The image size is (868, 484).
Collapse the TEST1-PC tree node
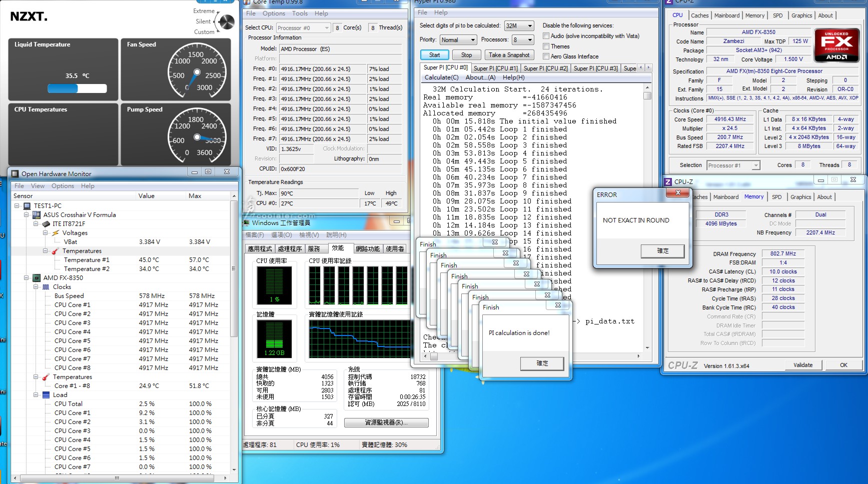click(x=17, y=205)
